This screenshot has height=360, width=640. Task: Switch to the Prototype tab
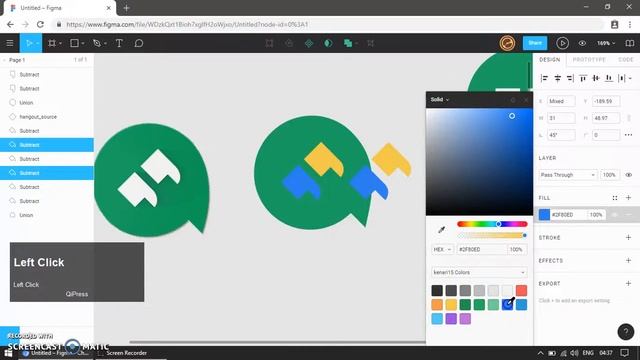[x=589, y=60]
